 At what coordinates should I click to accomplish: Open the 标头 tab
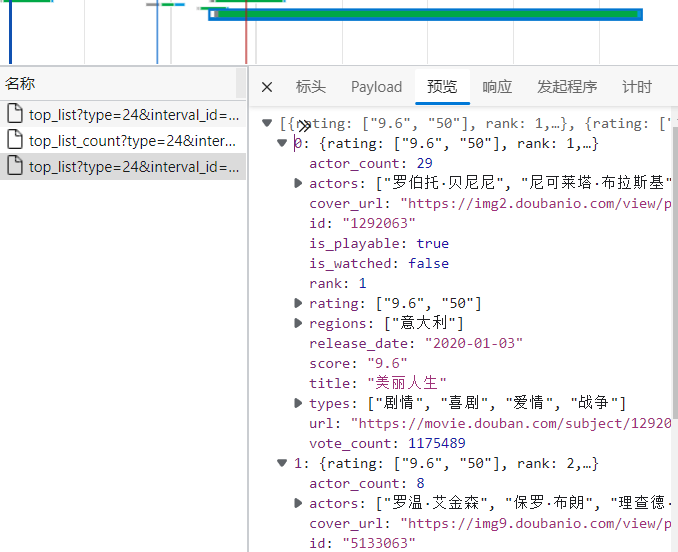310,87
